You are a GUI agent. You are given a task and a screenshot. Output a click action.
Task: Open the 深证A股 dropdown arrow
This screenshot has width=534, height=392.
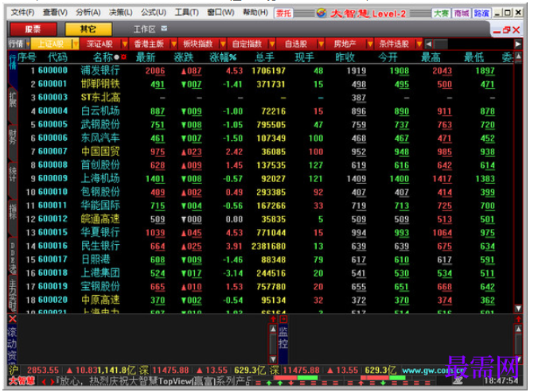click(125, 44)
